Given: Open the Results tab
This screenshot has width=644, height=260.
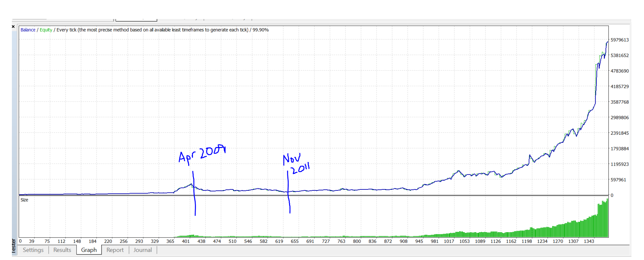Looking at the screenshot, I should point(62,250).
